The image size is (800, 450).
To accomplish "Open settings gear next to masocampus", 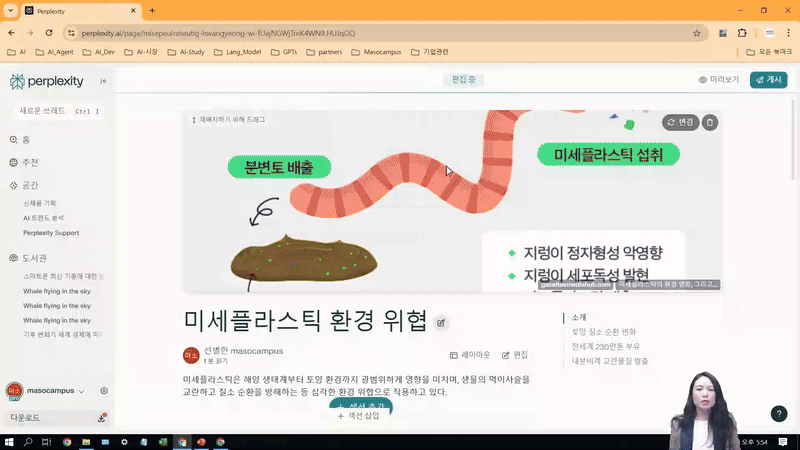I will pos(104,391).
